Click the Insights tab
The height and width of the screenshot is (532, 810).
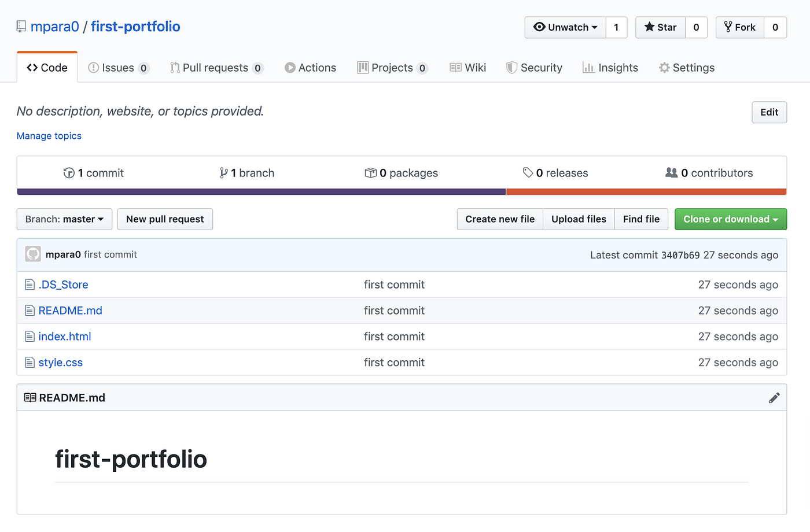(610, 68)
